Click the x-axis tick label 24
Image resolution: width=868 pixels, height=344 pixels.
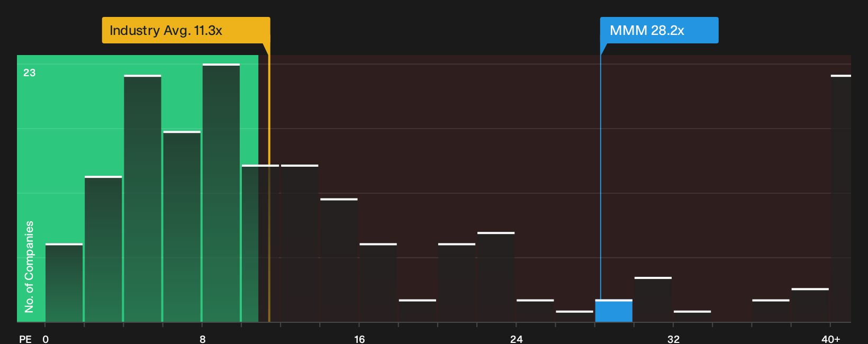(x=517, y=339)
